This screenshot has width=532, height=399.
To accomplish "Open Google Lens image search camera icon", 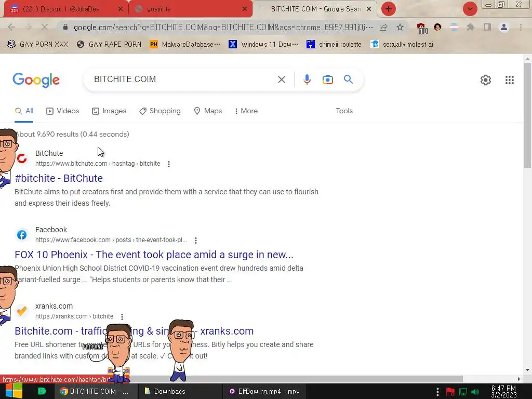I will [327, 79].
